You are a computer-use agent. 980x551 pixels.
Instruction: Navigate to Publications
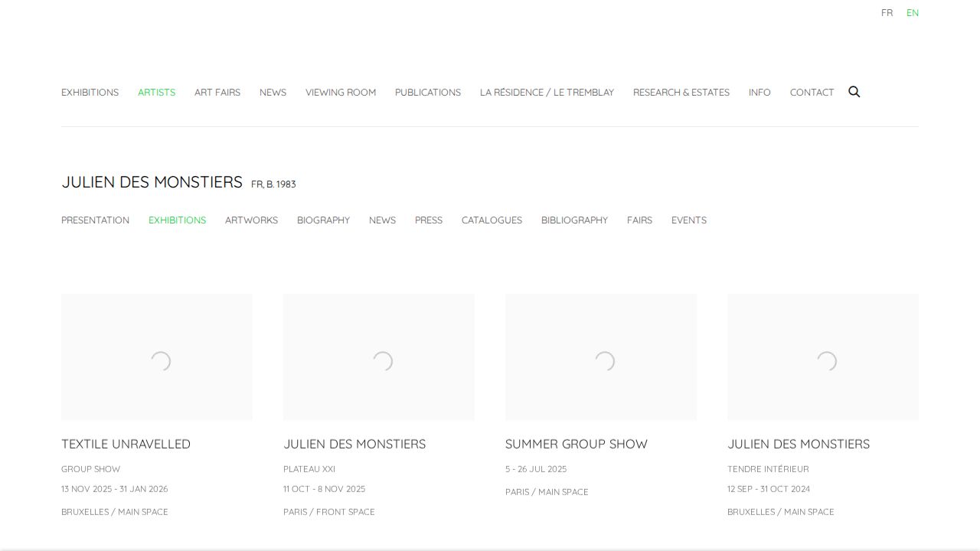[x=427, y=93]
